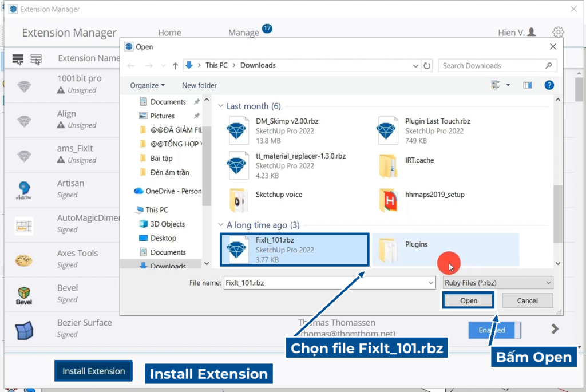Toggle Bezier Surface Enabled switch
The width and height of the screenshot is (586, 392).
494,330
